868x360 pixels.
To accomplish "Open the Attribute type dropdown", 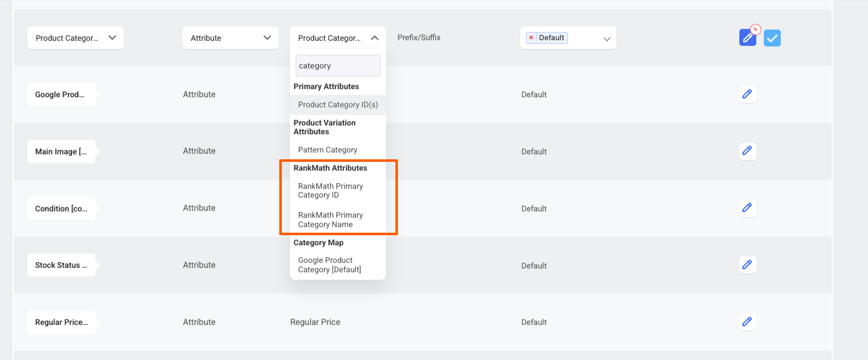I will [230, 38].
